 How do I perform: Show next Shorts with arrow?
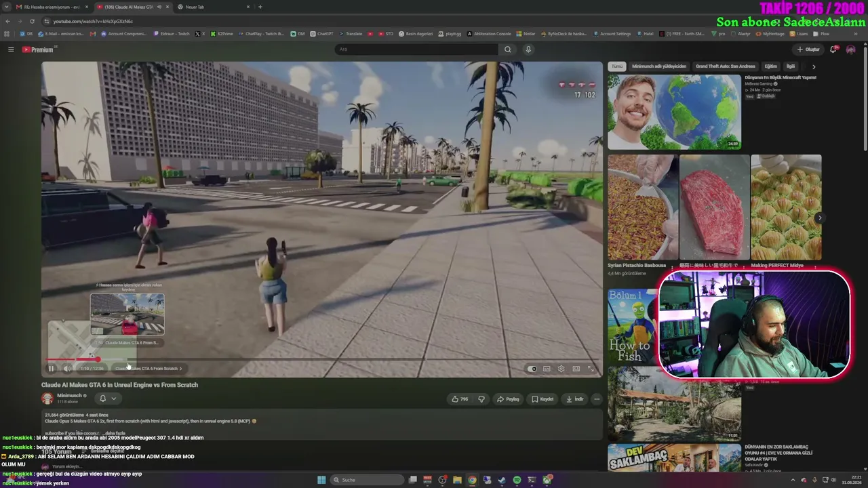pos(820,218)
